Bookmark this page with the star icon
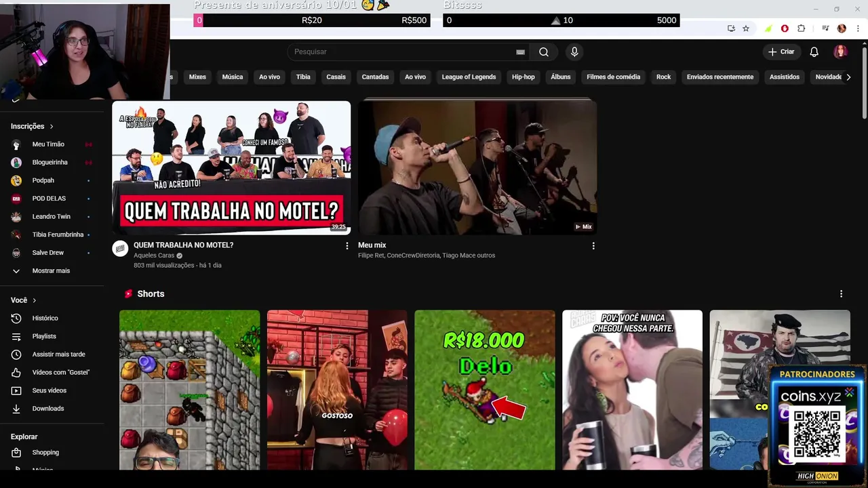Screen dimensions: 868x488 point(746,28)
